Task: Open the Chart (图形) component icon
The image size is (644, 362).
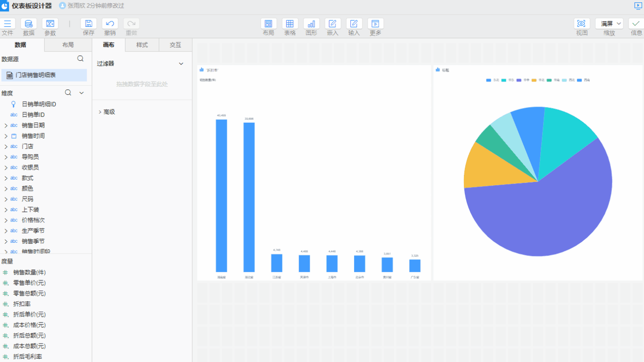Action: pyautogui.click(x=311, y=24)
